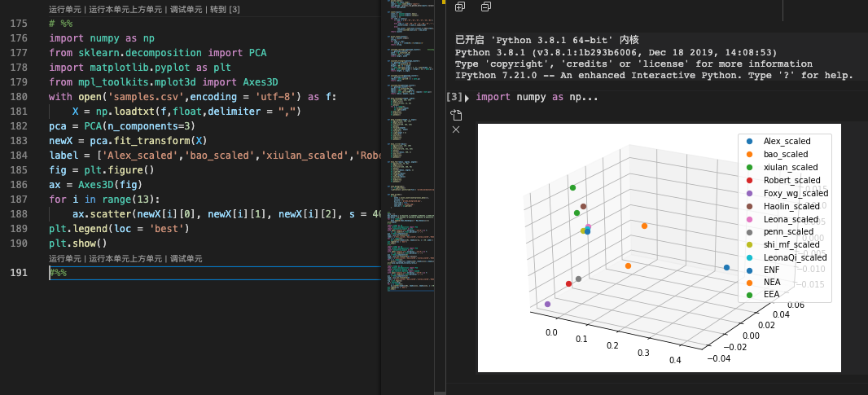Click line number 175 in gutter
This screenshot has height=395, width=868.
pyautogui.click(x=19, y=24)
